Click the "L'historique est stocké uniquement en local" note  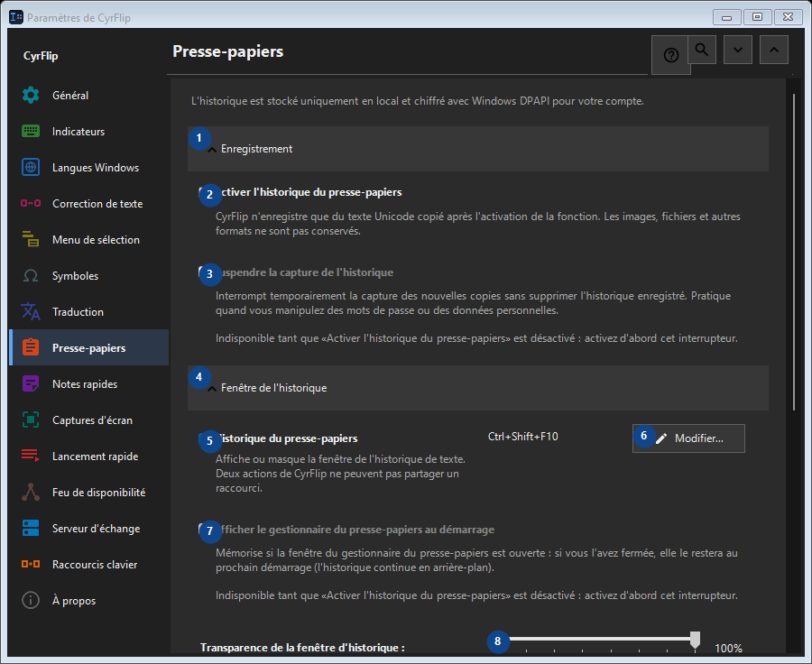click(418, 101)
